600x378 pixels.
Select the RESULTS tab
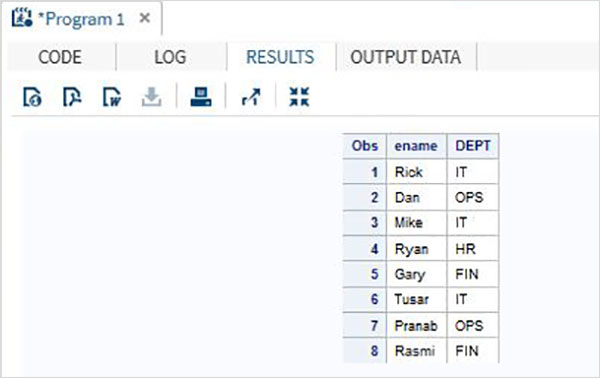(x=280, y=57)
